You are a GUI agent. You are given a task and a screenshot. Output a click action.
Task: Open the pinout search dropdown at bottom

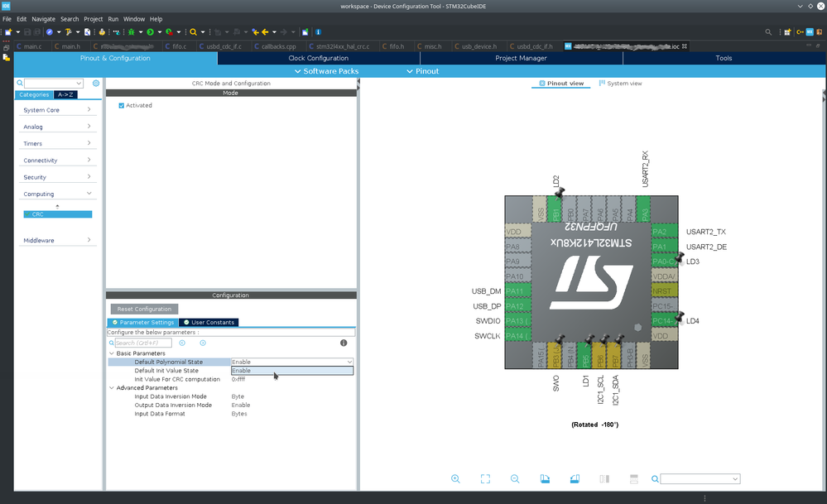coord(735,478)
